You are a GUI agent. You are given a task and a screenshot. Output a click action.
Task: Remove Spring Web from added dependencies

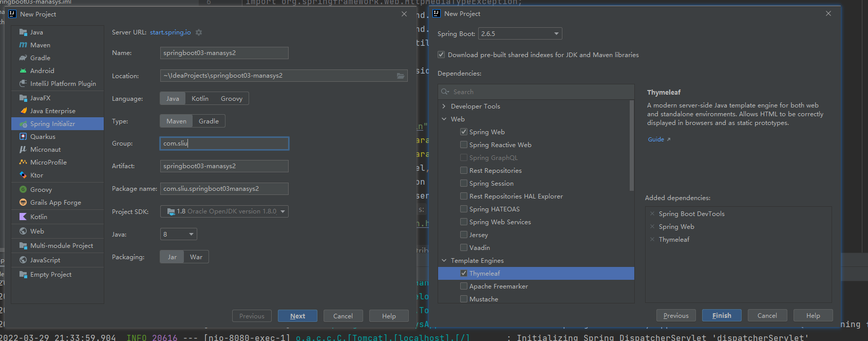tap(652, 226)
